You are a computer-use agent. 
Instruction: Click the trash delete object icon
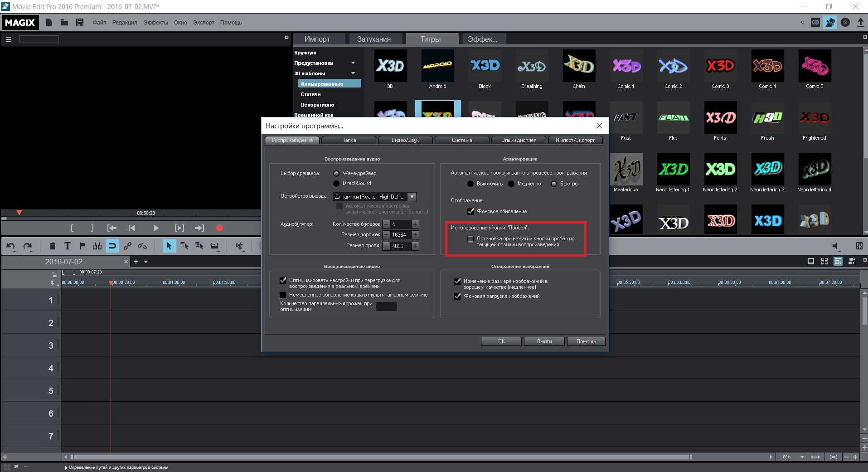pyautogui.click(x=52, y=246)
